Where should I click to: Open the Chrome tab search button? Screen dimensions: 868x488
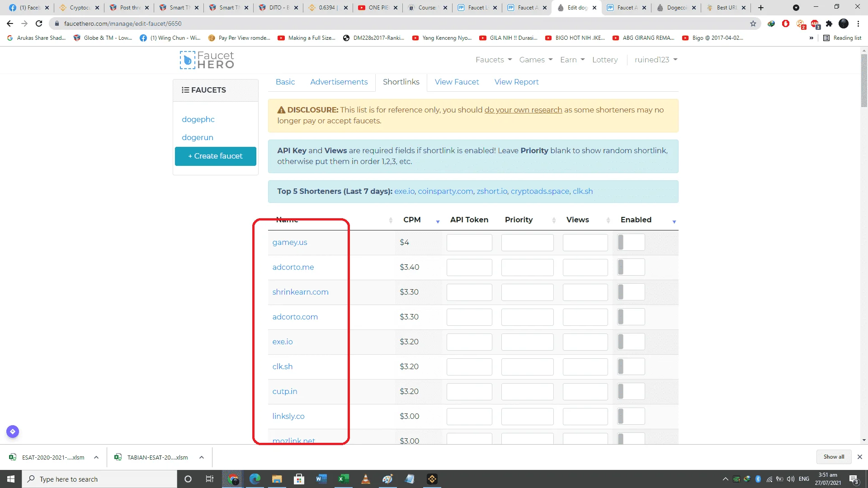coord(796,8)
